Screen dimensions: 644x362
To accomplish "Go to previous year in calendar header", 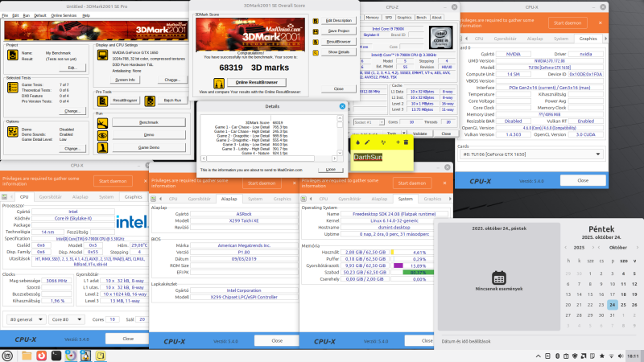I will click(566, 248).
